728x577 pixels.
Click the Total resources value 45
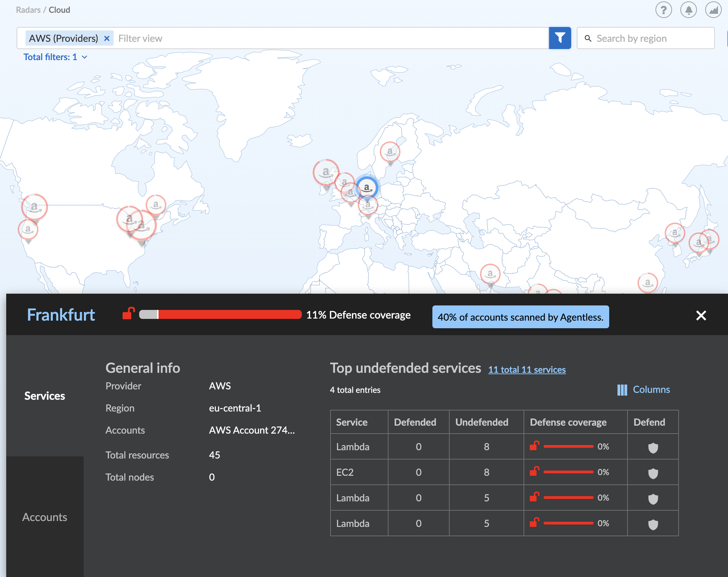pos(214,455)
